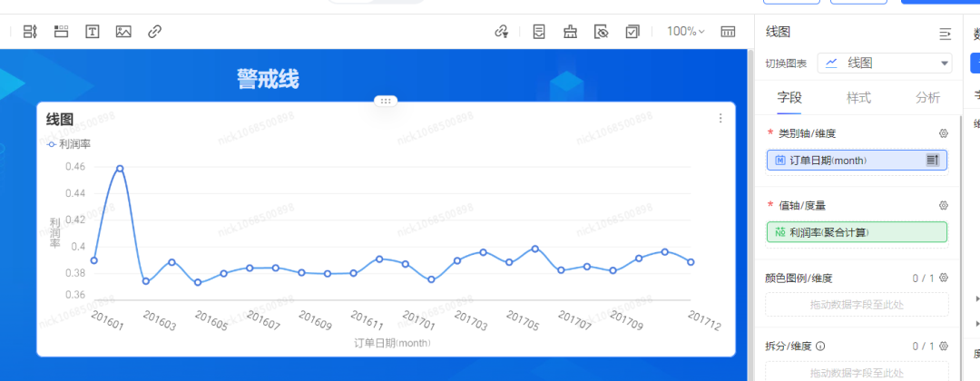Switch to the 样式 tab
The width and height of the screenshot is (980, 381).
[x=858, y=97]
